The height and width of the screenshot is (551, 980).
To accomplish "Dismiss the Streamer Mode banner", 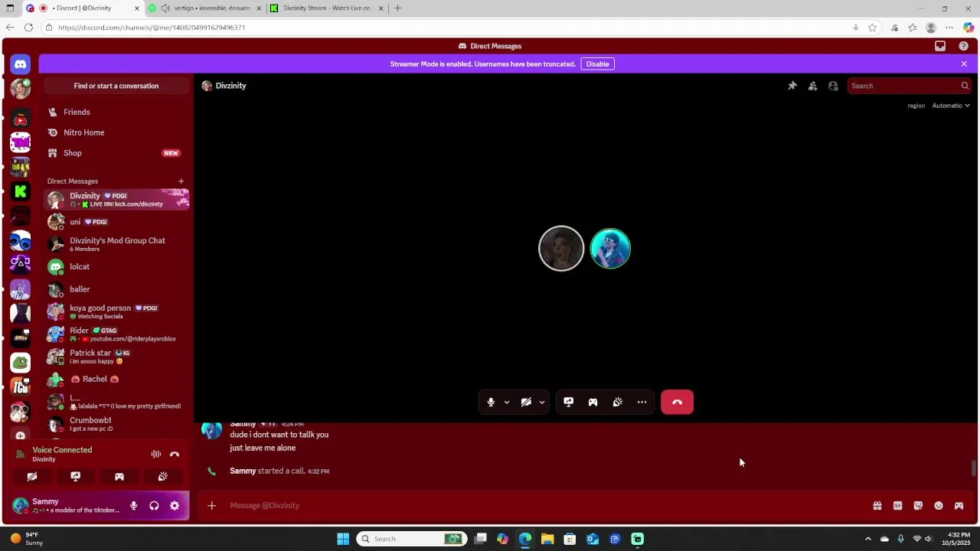I will (964, 64).
